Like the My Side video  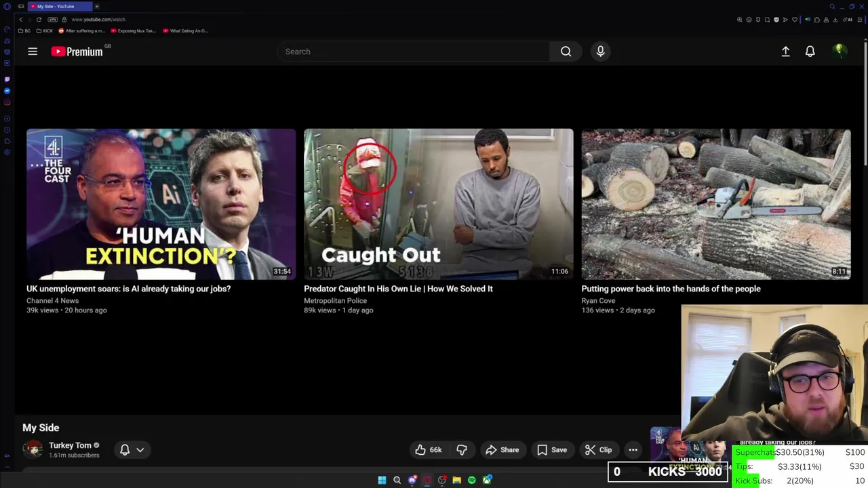[x=428, y=450]
